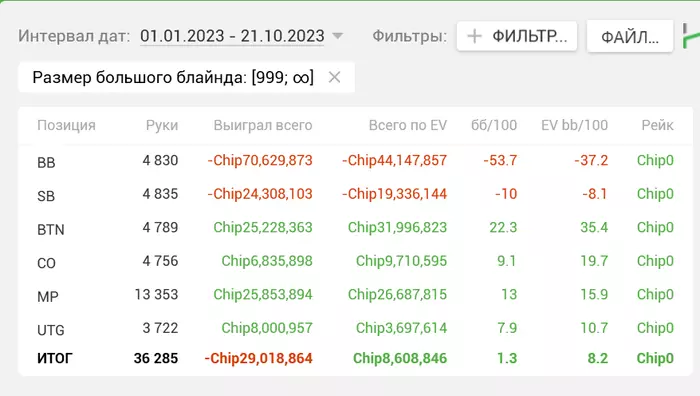Sort by the бб/100 column header
This screenshot has height=396, width=700.
[494, 125]
